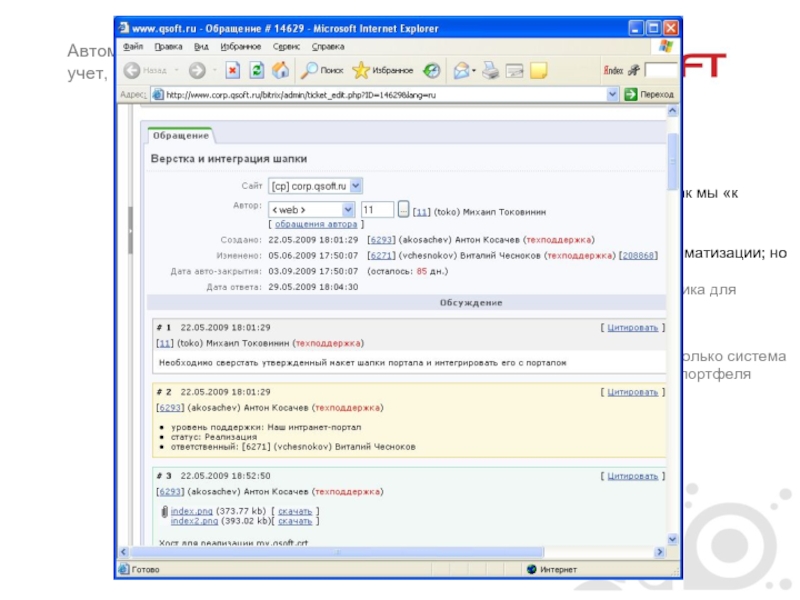Click the Готово status bar text

tap(145, 569)
